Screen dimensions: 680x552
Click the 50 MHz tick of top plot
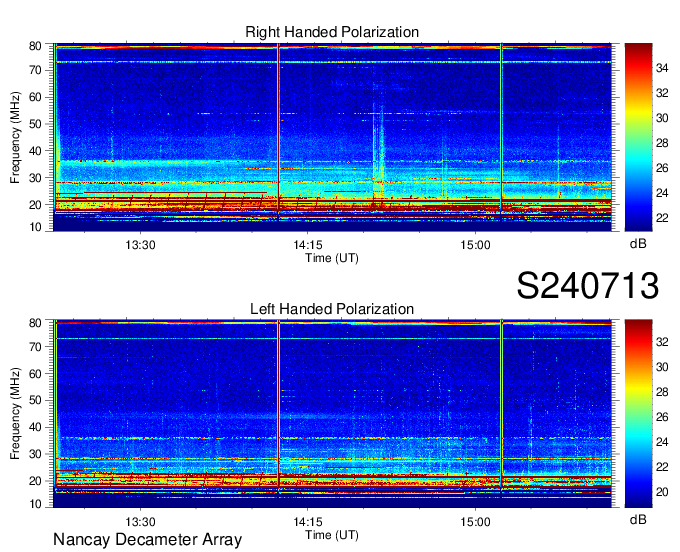coord(35,124)
